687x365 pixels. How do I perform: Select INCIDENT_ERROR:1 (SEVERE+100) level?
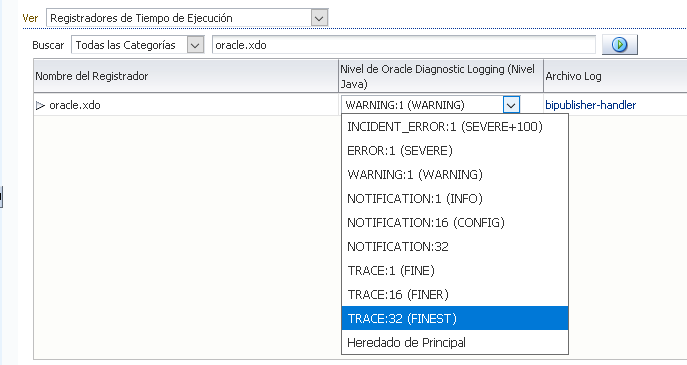[x=455, y=127]
